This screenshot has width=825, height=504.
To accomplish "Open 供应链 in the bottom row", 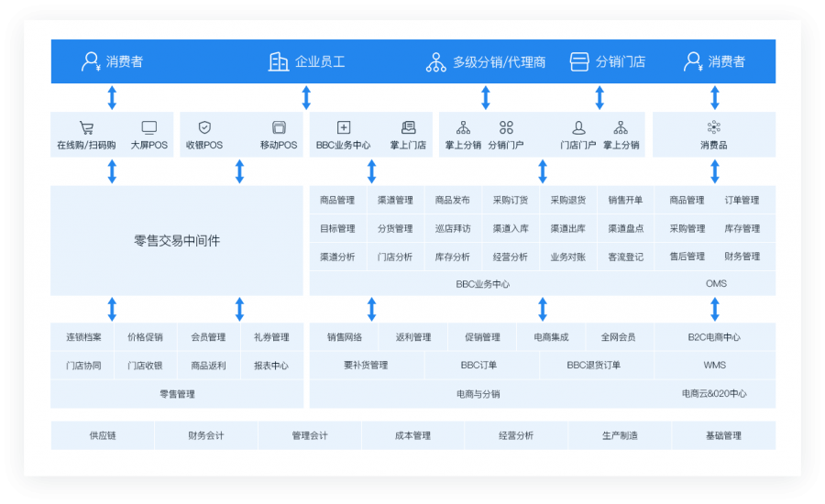I will [x=103, y=435].
